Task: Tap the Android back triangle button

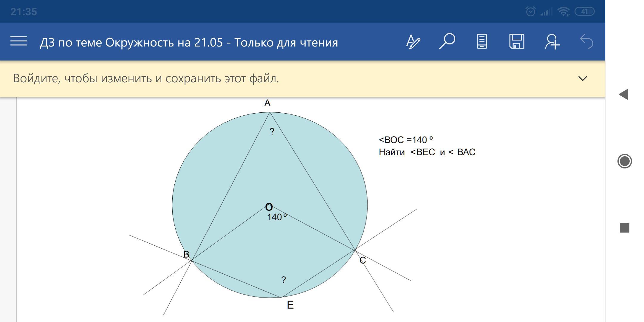Action: (624, 95)
